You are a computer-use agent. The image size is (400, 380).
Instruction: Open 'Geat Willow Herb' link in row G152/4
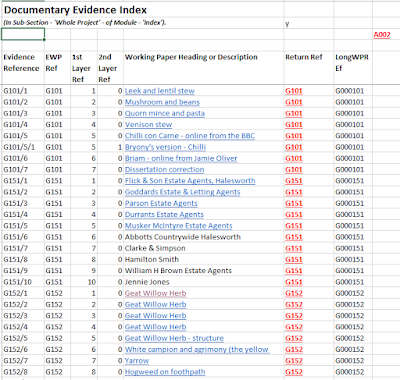155,327
